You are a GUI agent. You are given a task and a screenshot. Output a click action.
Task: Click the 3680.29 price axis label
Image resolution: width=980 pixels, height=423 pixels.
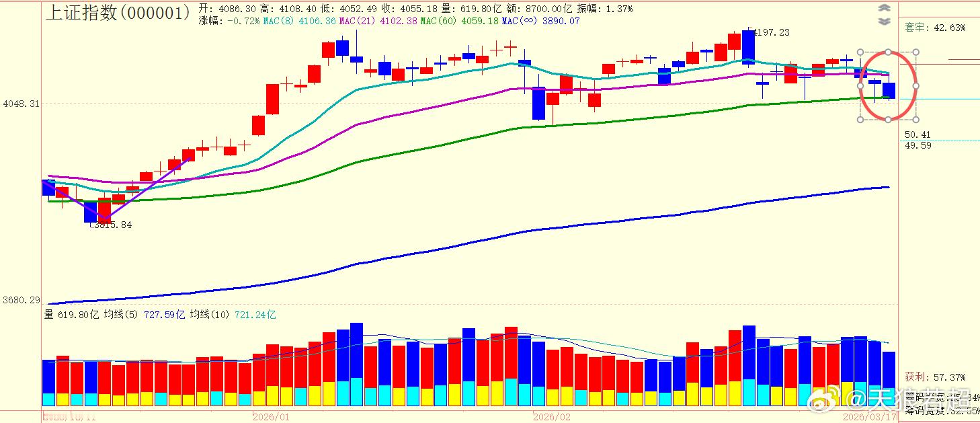21,300
